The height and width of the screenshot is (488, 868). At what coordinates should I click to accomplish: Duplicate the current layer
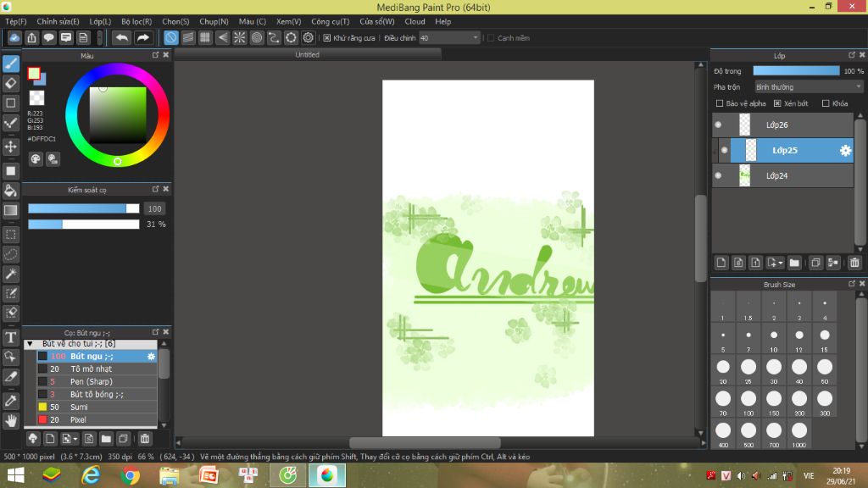pos(815,263)
